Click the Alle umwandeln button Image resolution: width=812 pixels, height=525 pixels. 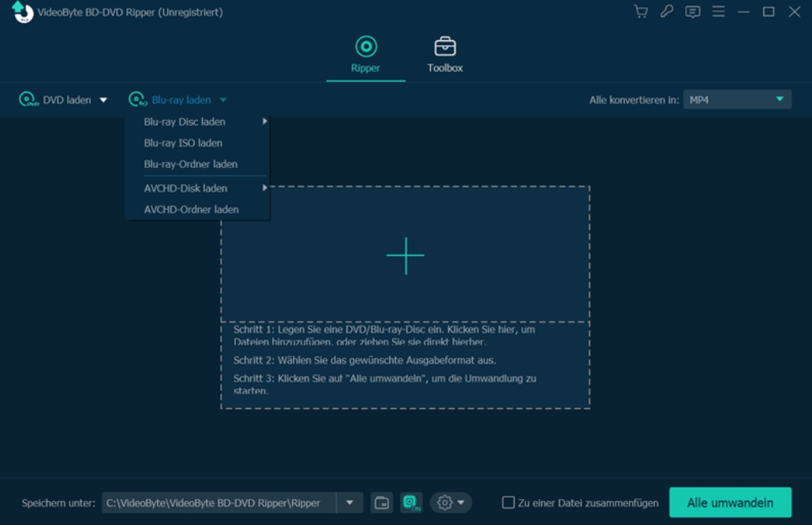(730, 503)
